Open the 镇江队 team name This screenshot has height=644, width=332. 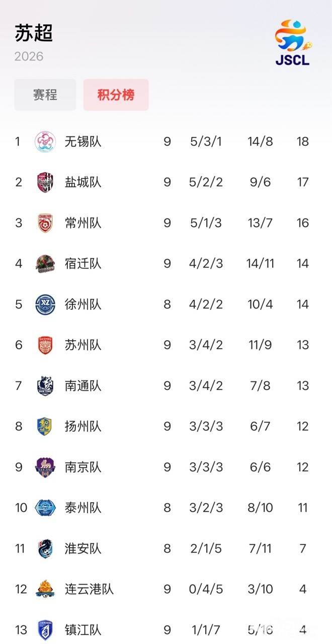(83, 630)
